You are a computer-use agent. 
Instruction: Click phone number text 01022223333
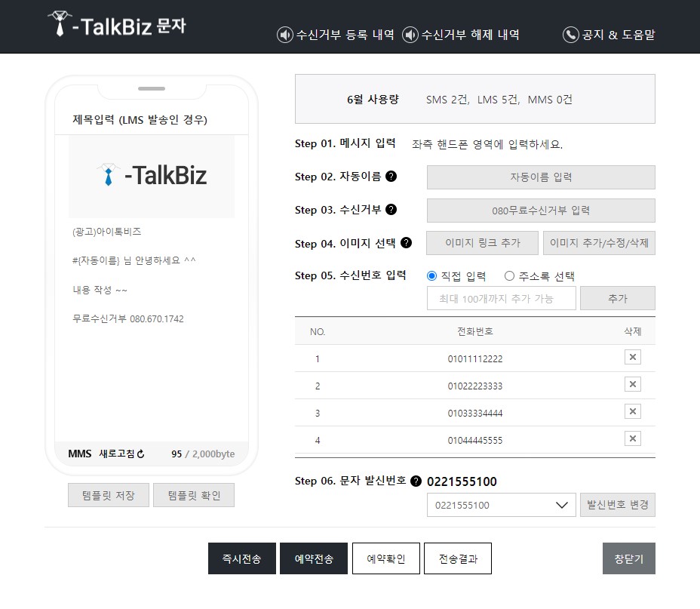point(475,386)
